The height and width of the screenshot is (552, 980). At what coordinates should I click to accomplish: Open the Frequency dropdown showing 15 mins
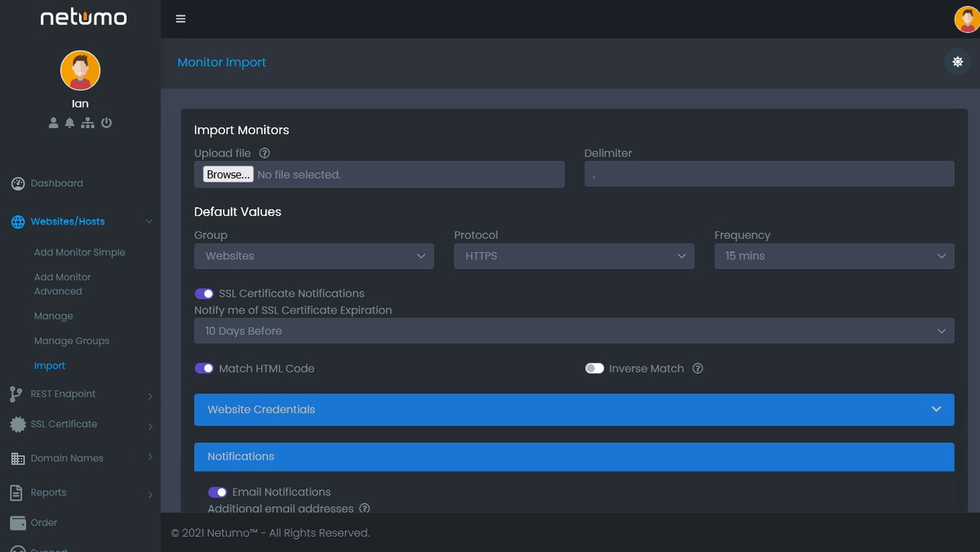tap(834, 256)
